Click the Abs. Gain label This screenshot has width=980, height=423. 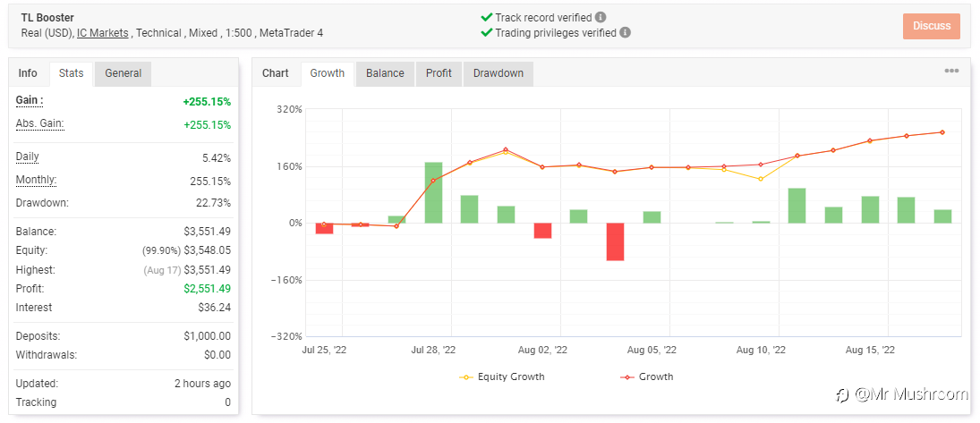[x=39, y=123]
